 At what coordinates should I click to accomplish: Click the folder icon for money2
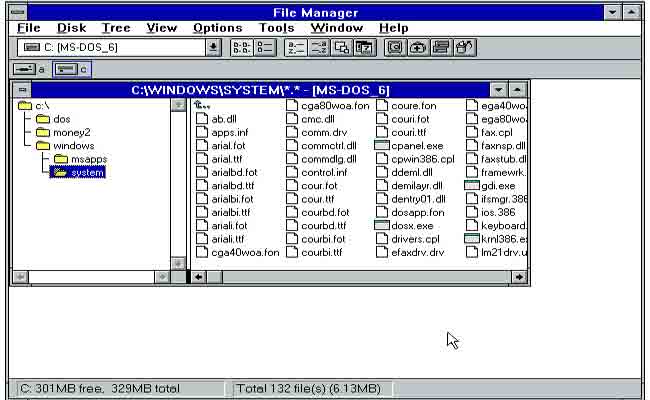point(43,133)
